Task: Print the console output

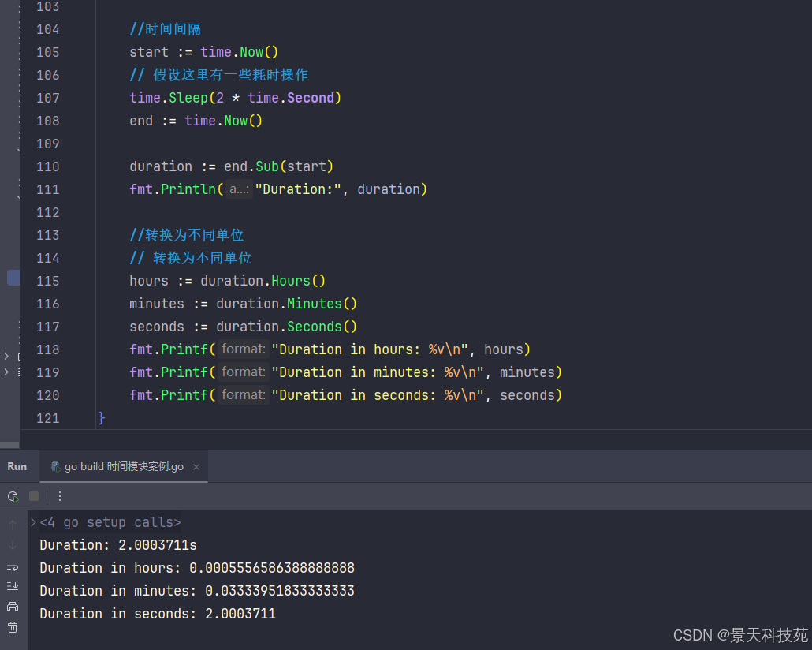Action: point(13,607)
